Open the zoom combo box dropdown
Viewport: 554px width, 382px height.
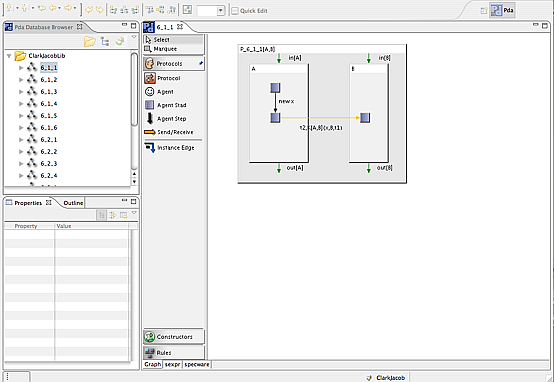(x=220, y=11)
